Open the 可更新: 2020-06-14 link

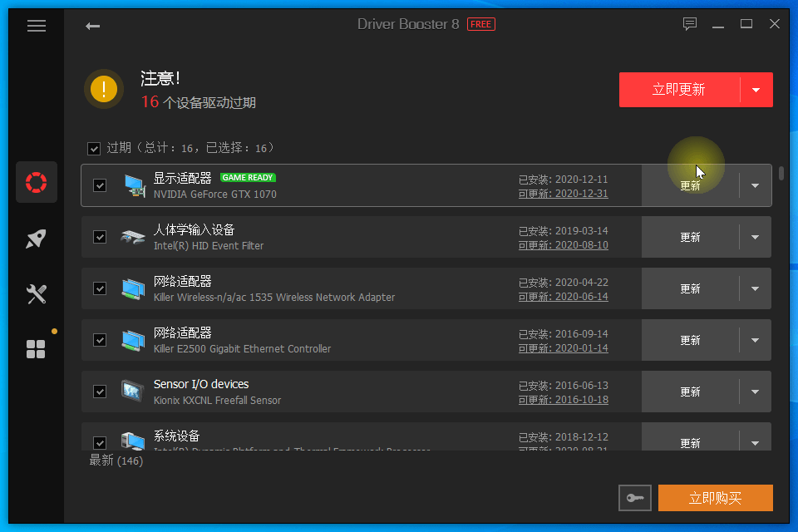coord(563,296)
